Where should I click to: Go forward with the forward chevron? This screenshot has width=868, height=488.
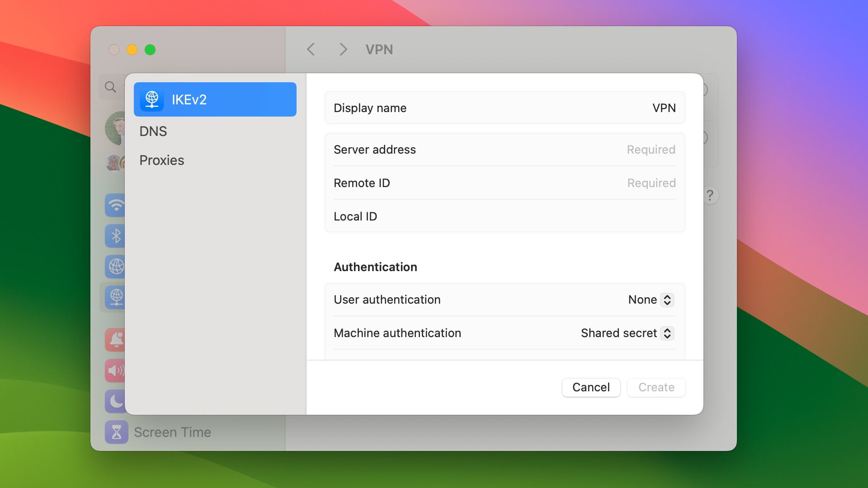click(343, 49)
